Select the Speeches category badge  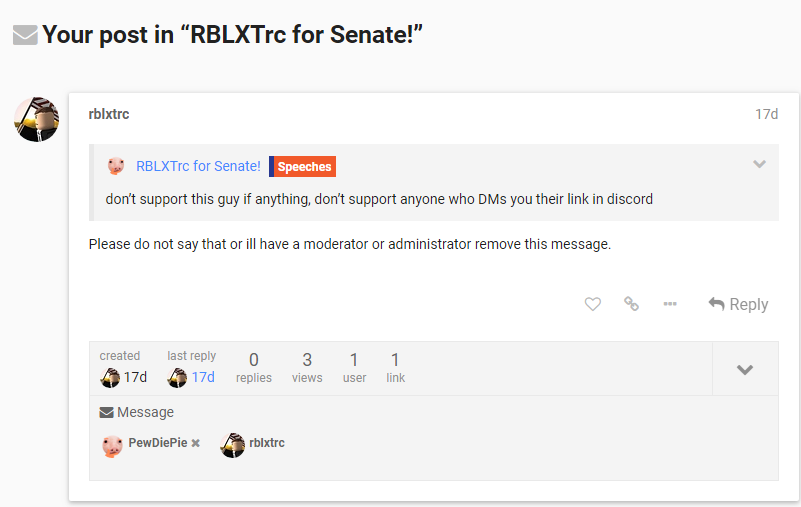[302, 167]
